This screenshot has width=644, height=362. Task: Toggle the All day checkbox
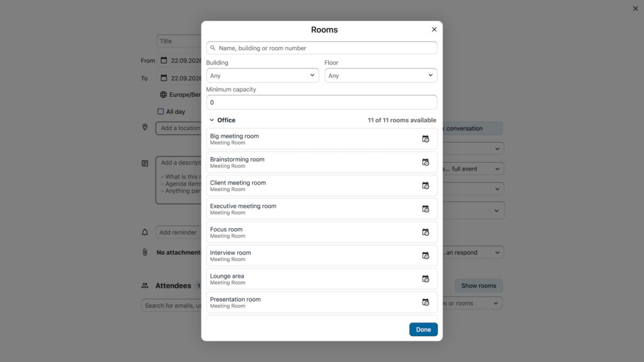(160, 112)
